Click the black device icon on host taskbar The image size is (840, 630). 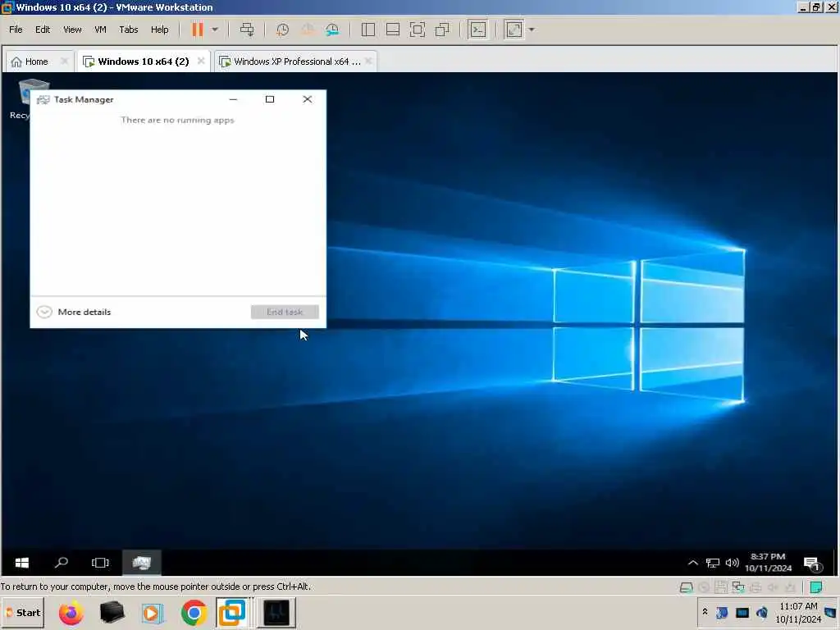(x=112, y=612)
